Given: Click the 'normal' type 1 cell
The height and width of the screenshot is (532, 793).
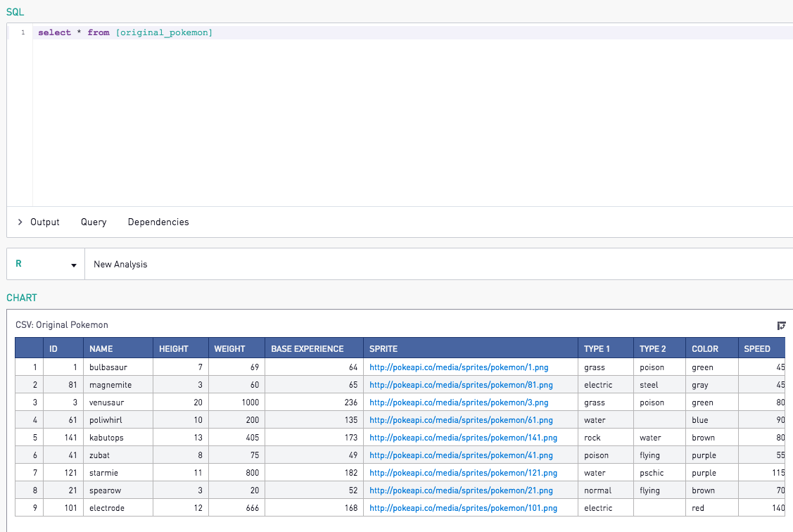Looking at the screenshot, I should coord(605,490).
